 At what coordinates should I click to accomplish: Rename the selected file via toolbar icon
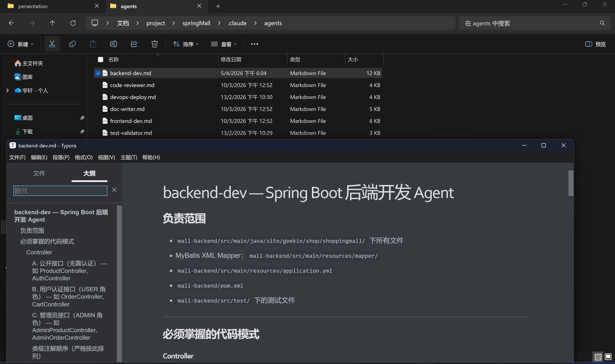[113, 44]
